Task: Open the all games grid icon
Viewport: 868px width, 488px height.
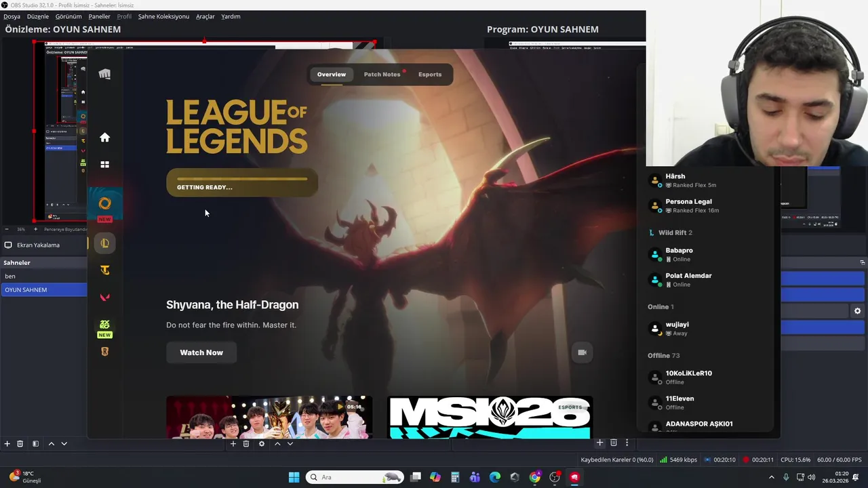Action: pyautogui.click(x=104, y=164)
